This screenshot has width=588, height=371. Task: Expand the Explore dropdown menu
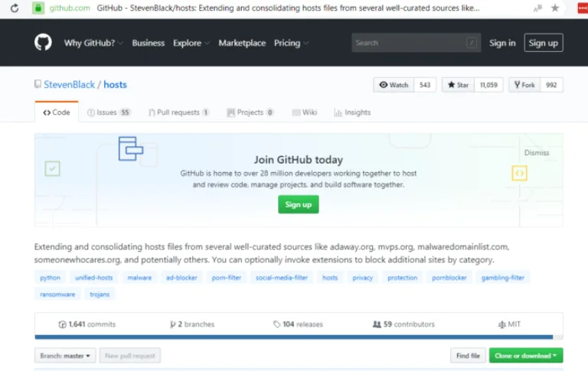191,43
